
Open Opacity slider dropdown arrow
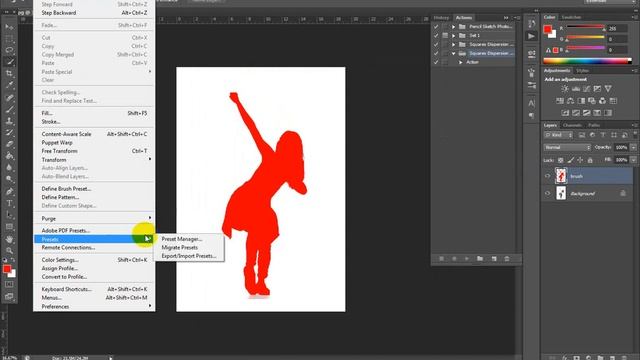(633, 147)
